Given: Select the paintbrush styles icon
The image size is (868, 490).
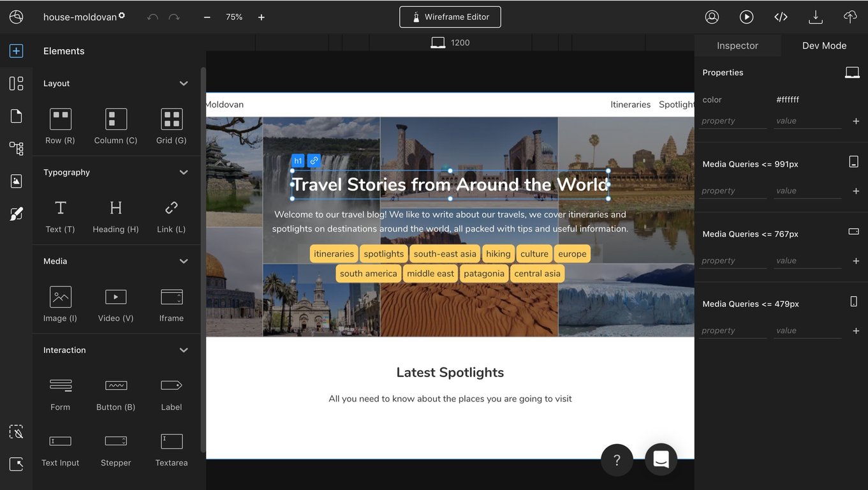Looking at the screenshot, I should click(17, 214).
